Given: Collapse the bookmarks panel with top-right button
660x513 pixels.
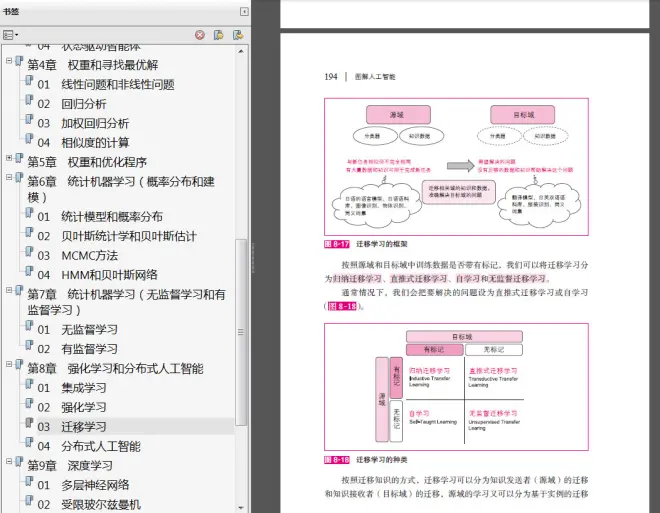Looking at the screenshot, I should click(x=245, y=11).
